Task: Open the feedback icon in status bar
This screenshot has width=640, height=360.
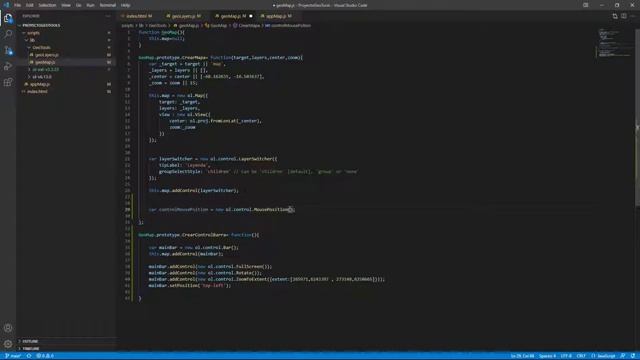Action: tap(623, 356)
